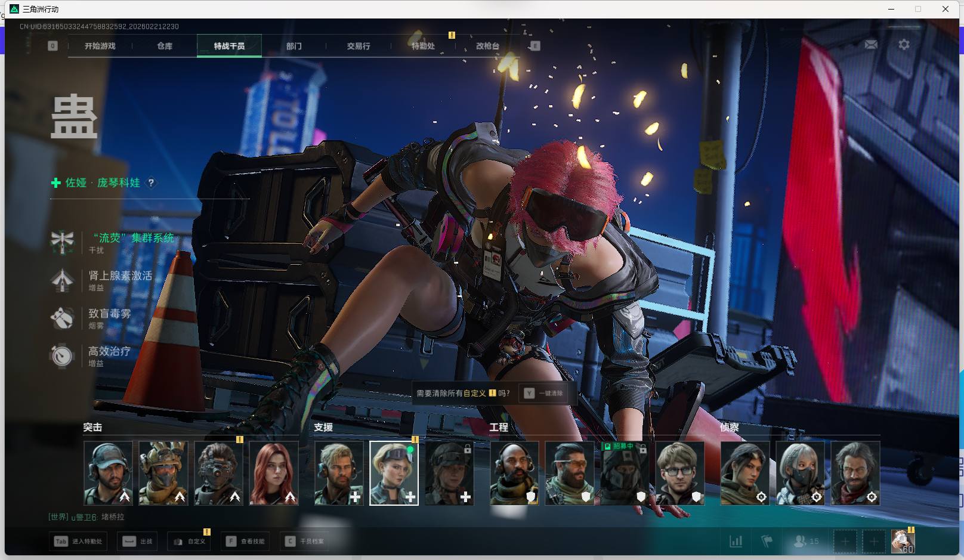This screenshot has width=964, height=560.
Task: Select the locked support operator portrait
Action: point(449,474)
